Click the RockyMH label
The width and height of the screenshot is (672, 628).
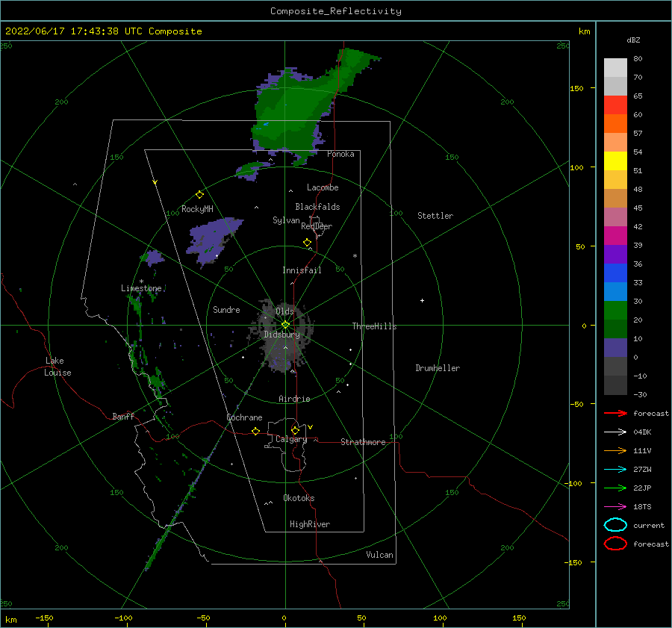(197, 209)
